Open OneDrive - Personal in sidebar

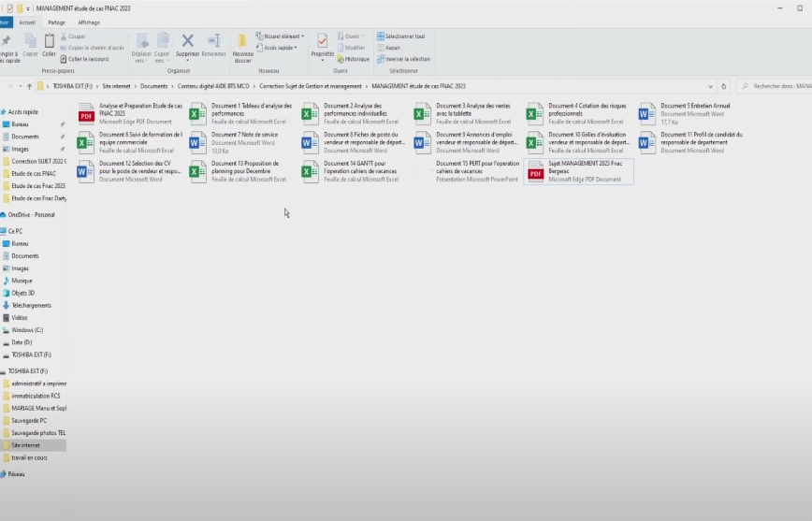click(x=31, y=215)
